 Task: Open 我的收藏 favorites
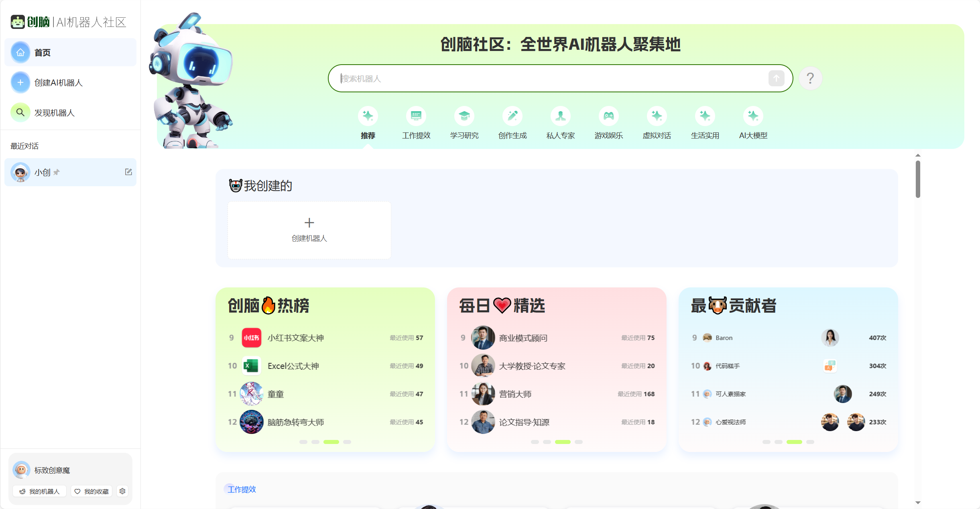point(91,491)
